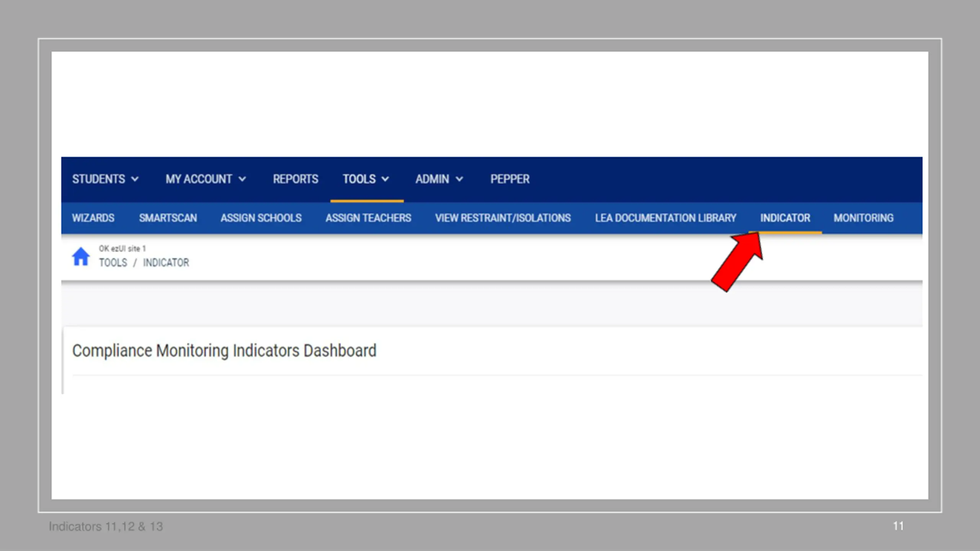Screen dimensions: 980x551
Task: Click the My Account menu label
Action: click(x=199, y=179)
